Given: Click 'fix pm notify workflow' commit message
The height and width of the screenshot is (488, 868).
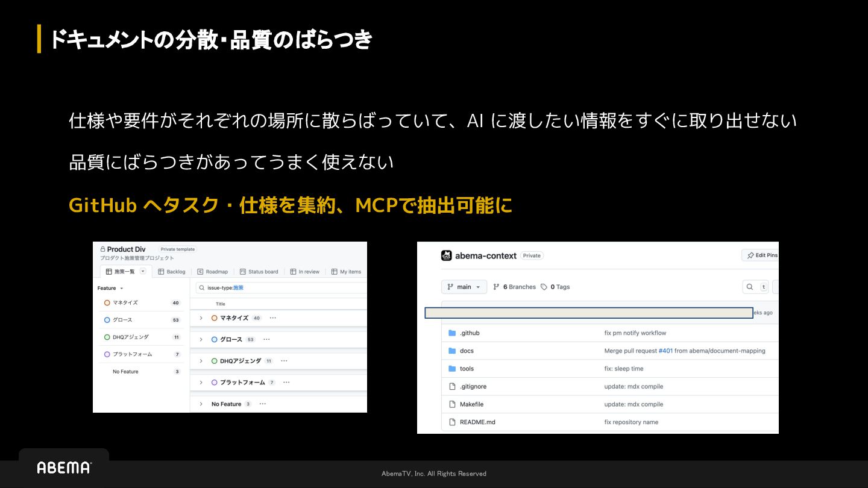Looking at the screenshot, I should [635, 333].
